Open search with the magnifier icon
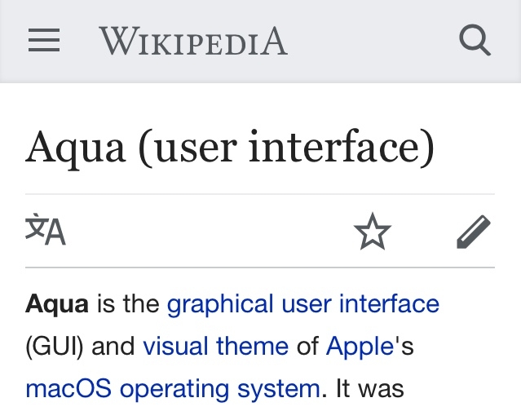The width and height of the screenshot is (521, 420). click(475, 39)
